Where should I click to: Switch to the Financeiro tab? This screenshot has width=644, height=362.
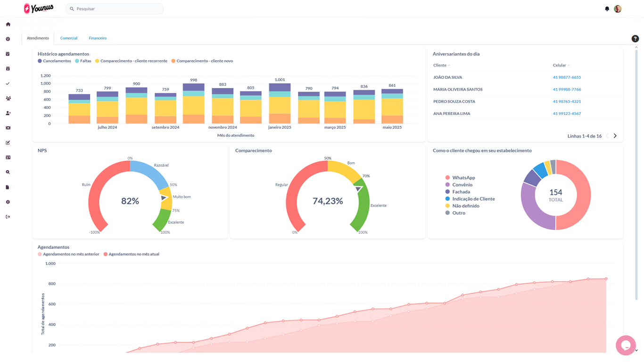click(x=98, y=38)
